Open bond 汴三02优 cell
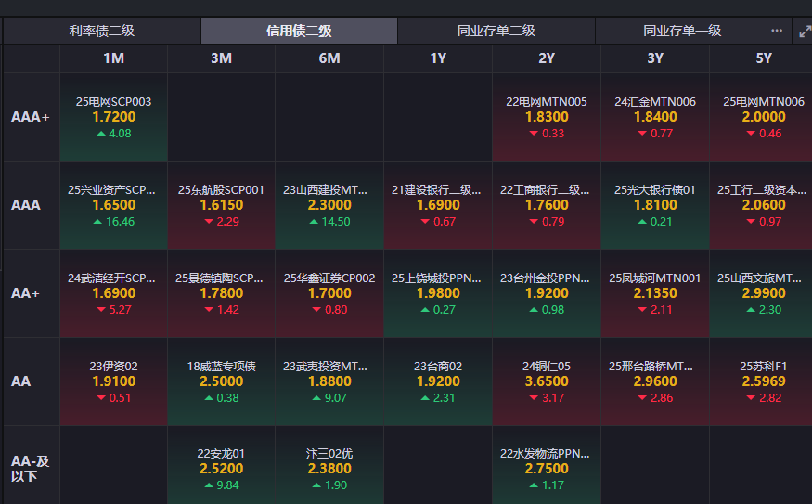 pos(329,465)
